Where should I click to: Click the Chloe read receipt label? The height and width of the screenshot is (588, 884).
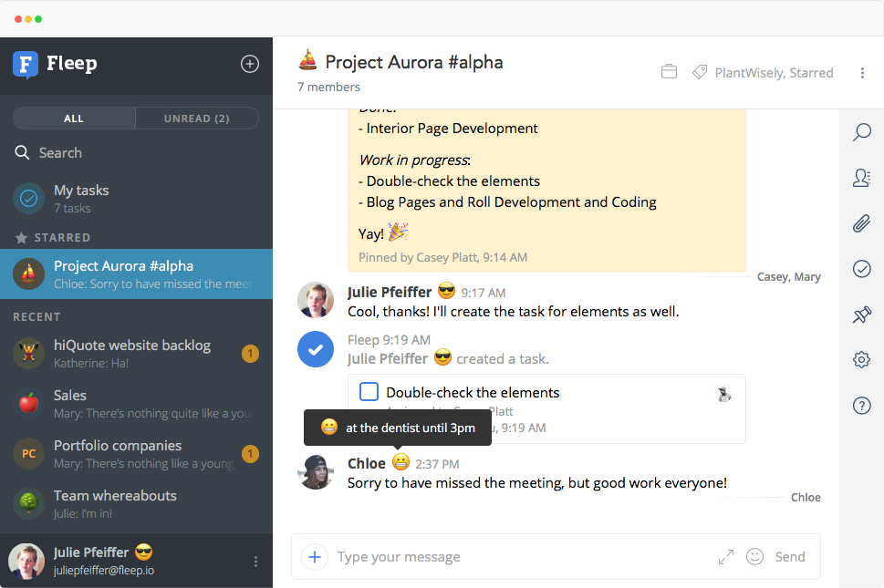tap(806, 498)
